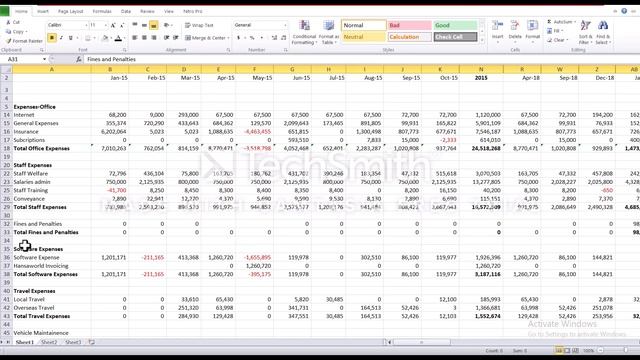Apply the Good cell style
This screenshot has height=360, width=640.
[455, 25]
